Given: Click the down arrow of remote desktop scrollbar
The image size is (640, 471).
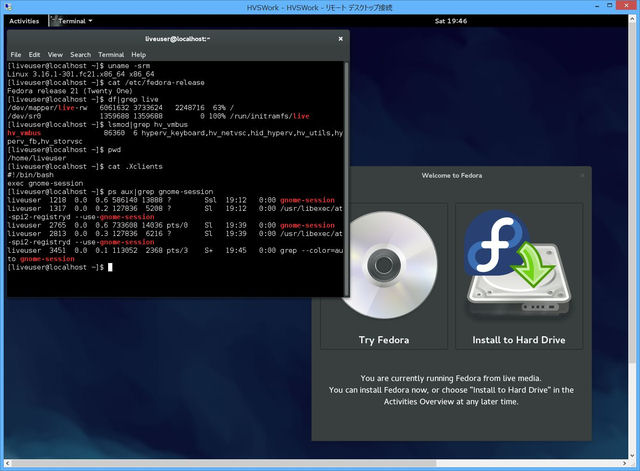Looking at the screenshot, I should (632, 455).
